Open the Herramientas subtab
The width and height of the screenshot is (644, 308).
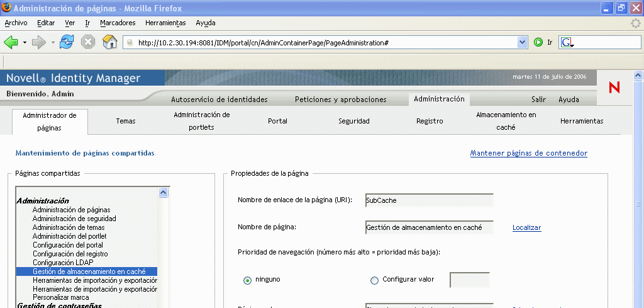(582, 121)
